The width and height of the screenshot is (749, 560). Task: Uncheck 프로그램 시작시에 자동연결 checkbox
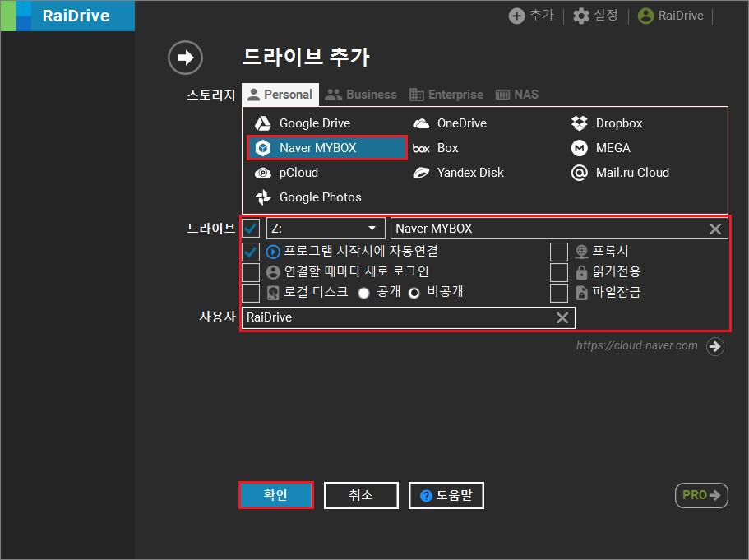point(251,252)
